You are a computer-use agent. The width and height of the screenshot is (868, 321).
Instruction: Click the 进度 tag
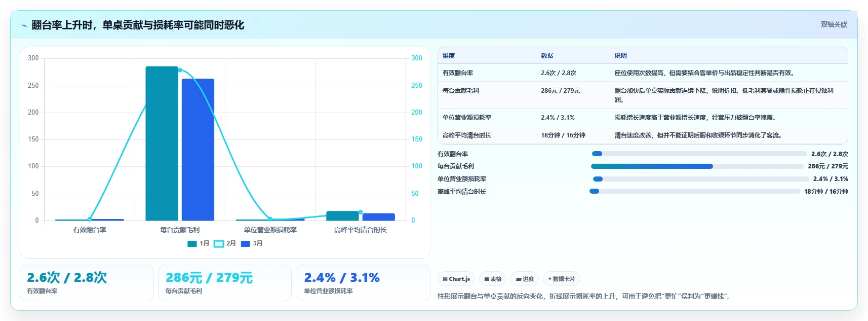[525, 279]
